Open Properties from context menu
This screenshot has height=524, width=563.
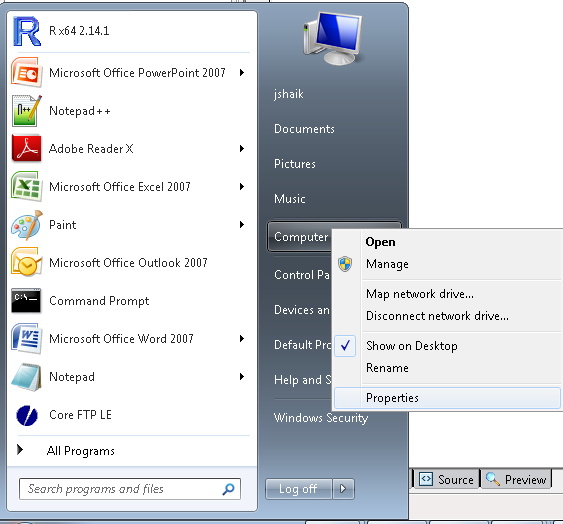(x=447, y=398)
